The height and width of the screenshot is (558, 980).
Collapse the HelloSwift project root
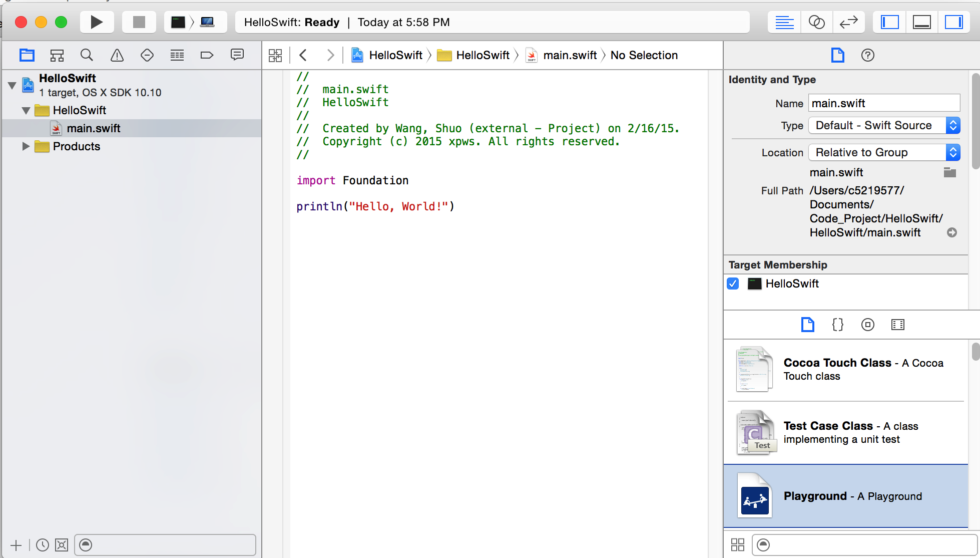[12, 85]
